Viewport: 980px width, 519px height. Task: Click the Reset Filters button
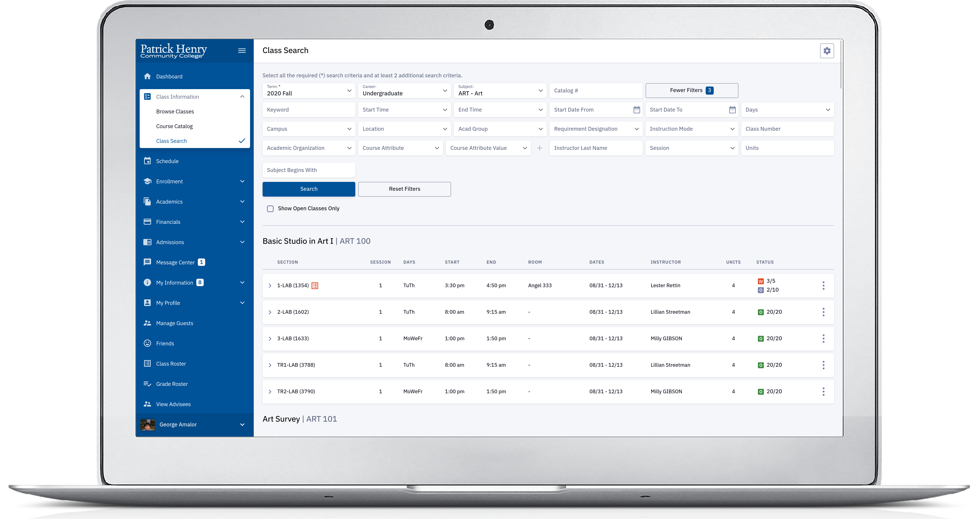(x=404, y=189)
